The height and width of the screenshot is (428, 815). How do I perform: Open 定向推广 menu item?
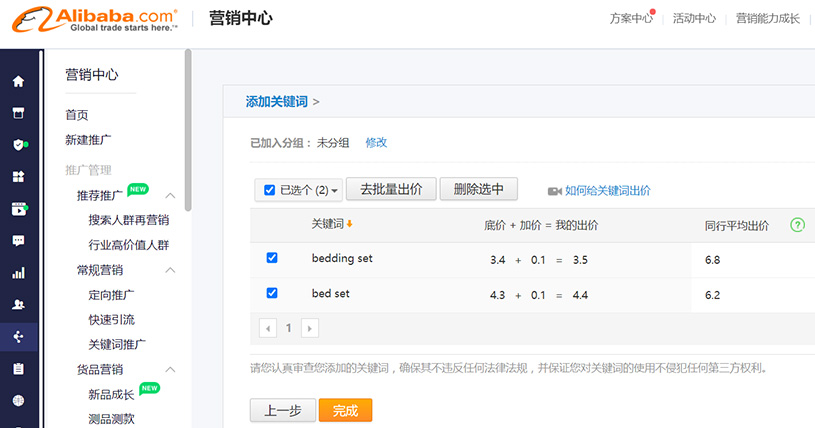coord(111,295)
